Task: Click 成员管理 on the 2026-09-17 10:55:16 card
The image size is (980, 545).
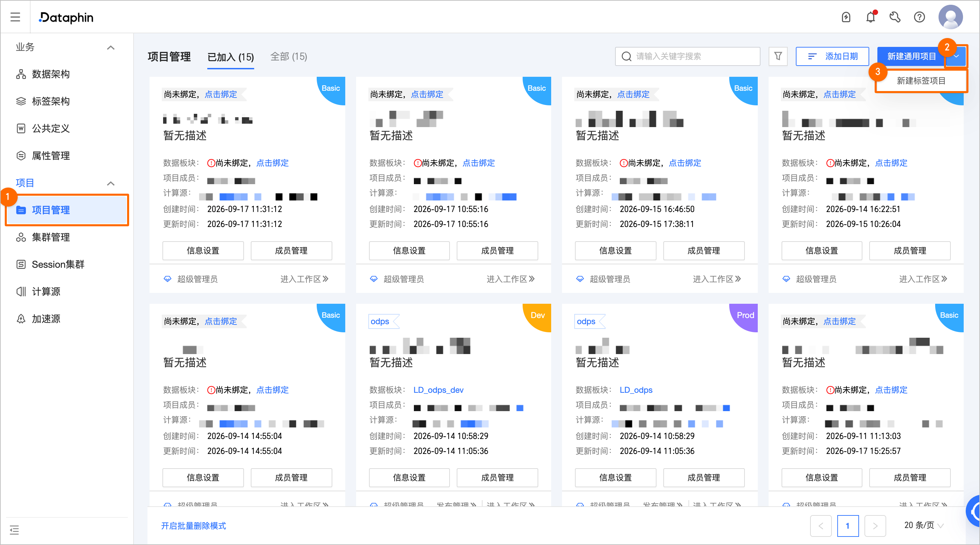Action: point(497,250)
